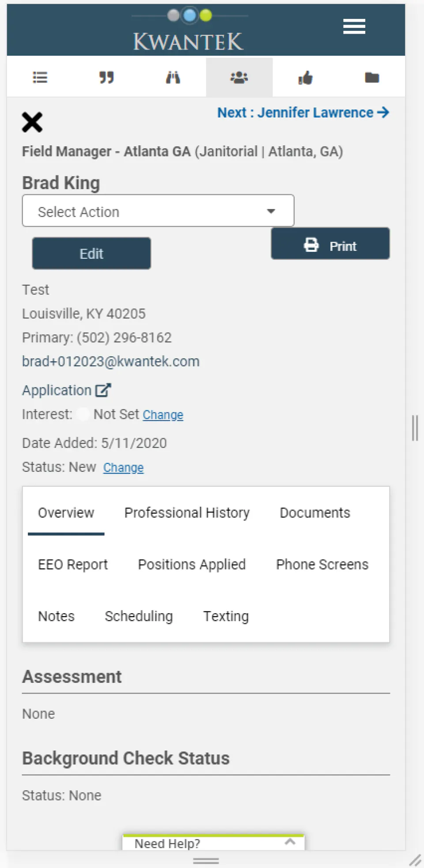The width and height of the screenshot is (424, 868).
Task: Expand the Need Help panel chevron
Action: 290,842
